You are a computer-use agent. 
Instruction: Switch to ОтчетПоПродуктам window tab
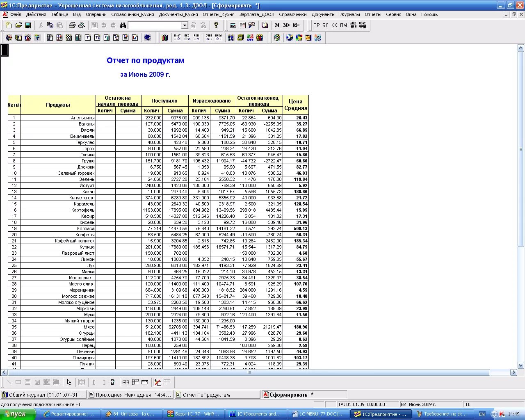tap(217, 395)
